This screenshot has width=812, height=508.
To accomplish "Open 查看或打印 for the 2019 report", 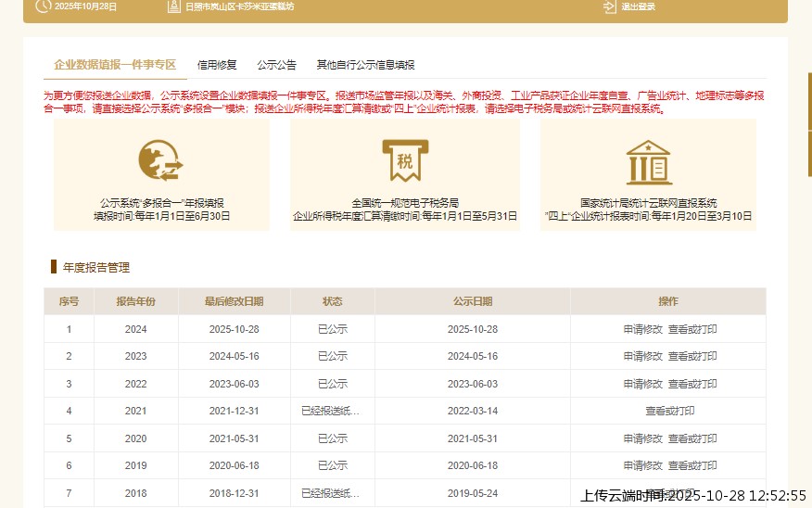I will 692,465.
